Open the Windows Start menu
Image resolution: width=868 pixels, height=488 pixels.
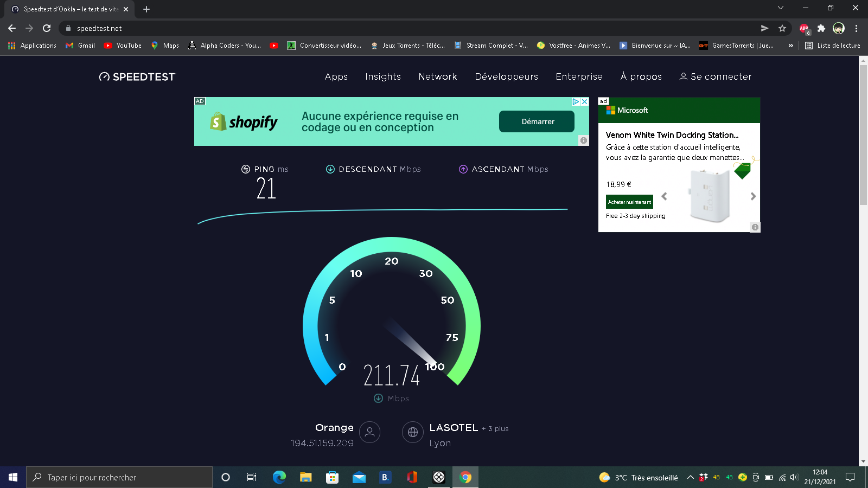13,477
